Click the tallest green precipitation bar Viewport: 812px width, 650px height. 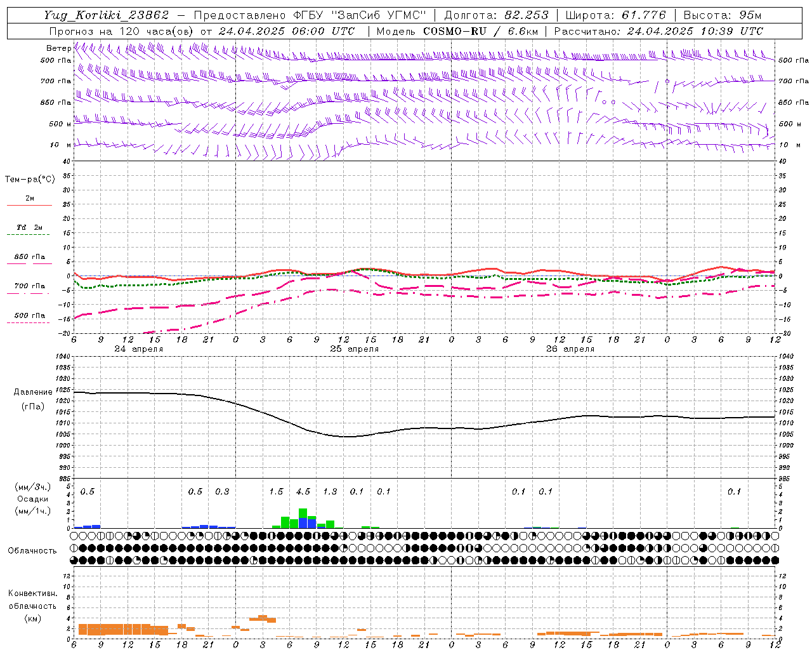tap(303, 514)
